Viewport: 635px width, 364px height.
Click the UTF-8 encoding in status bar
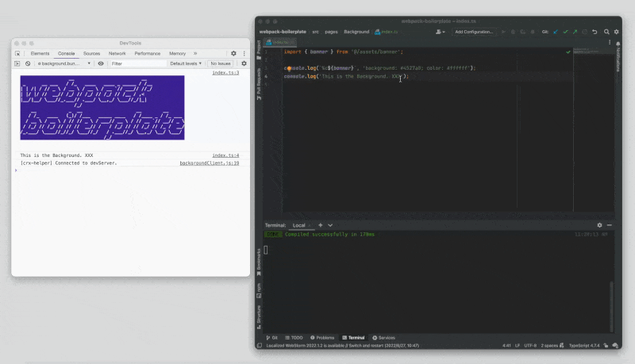(530, 346)
